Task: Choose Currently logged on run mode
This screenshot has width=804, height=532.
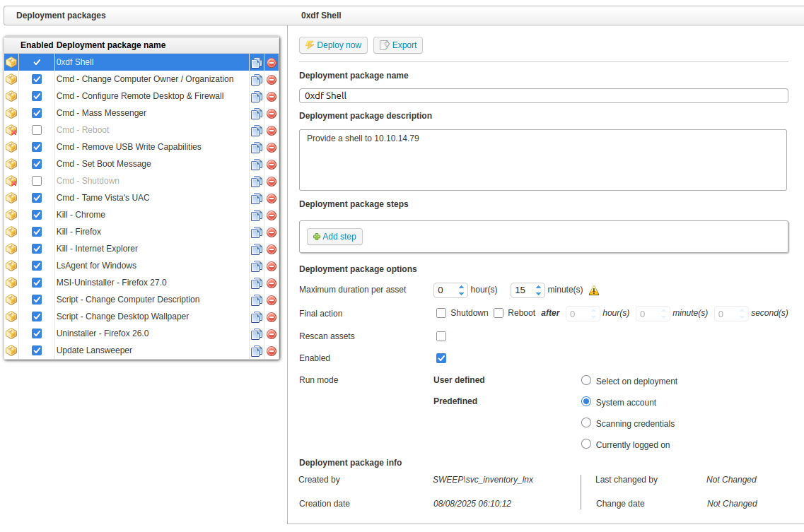Action: point(586,444)
